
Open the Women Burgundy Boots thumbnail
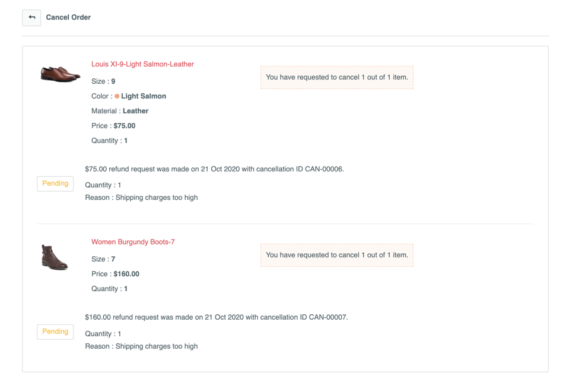55,257
